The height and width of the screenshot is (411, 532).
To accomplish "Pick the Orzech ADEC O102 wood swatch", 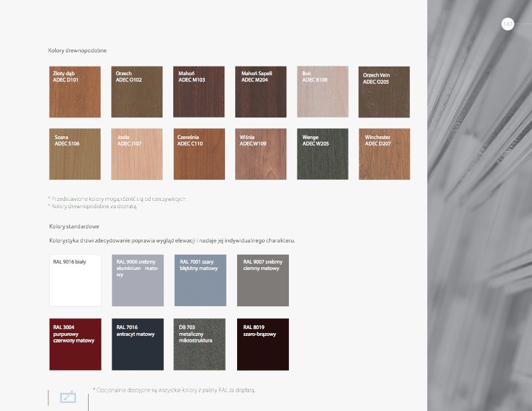I will coord(137,92).
